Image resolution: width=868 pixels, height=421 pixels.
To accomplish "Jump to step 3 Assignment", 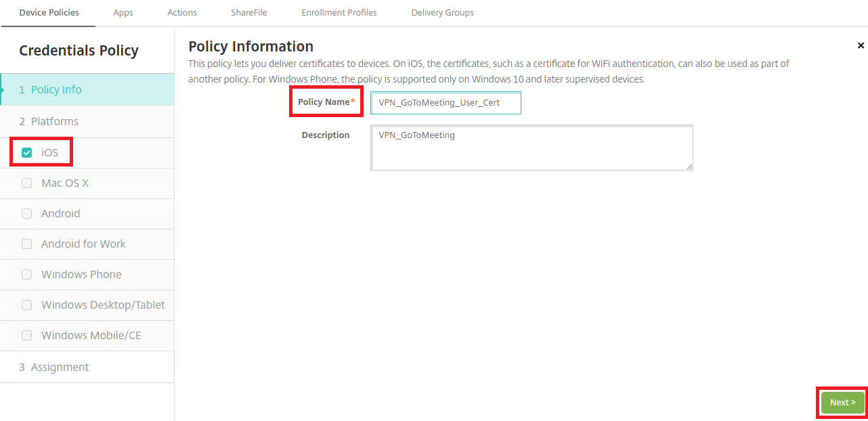I will (60, 368).
